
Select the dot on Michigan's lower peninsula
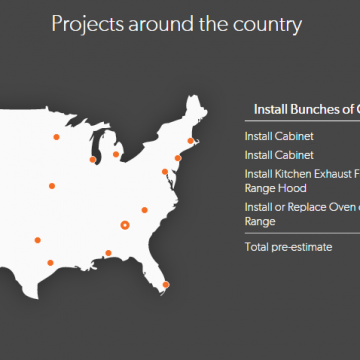pyautogui.click(x=116, y=154)
